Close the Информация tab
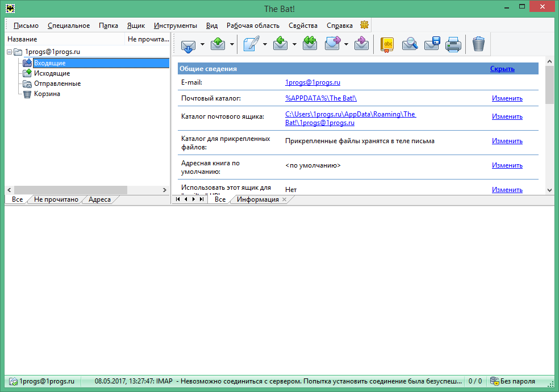Viewport: 559px width, 392px height. (x=284, y=199)
